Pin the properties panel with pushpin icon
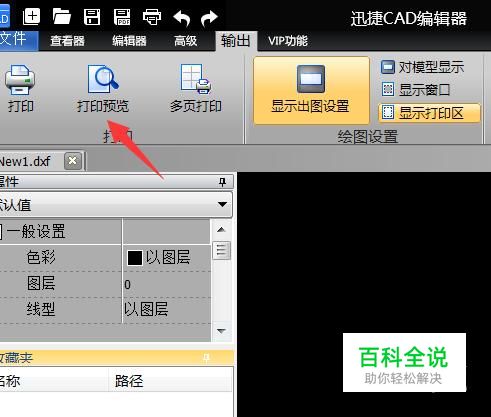This screenshot has height=417, width=491. (x=222, y=182)
